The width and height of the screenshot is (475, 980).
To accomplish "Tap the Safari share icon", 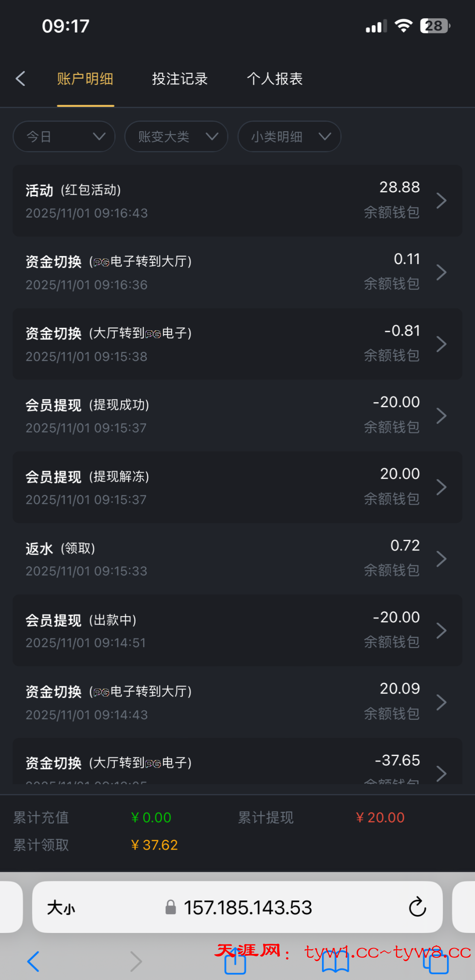I will (x=235, y=962).
